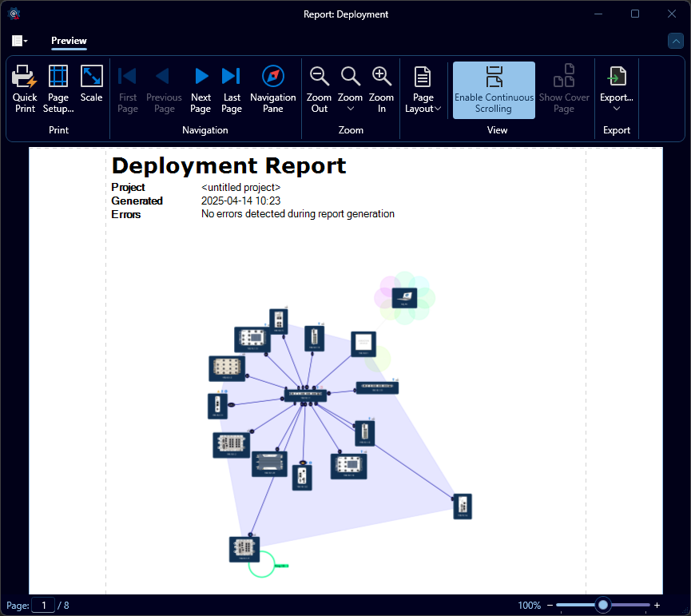Switch to the Preview tab
691x616 pixels.
[x=69, y=42]
